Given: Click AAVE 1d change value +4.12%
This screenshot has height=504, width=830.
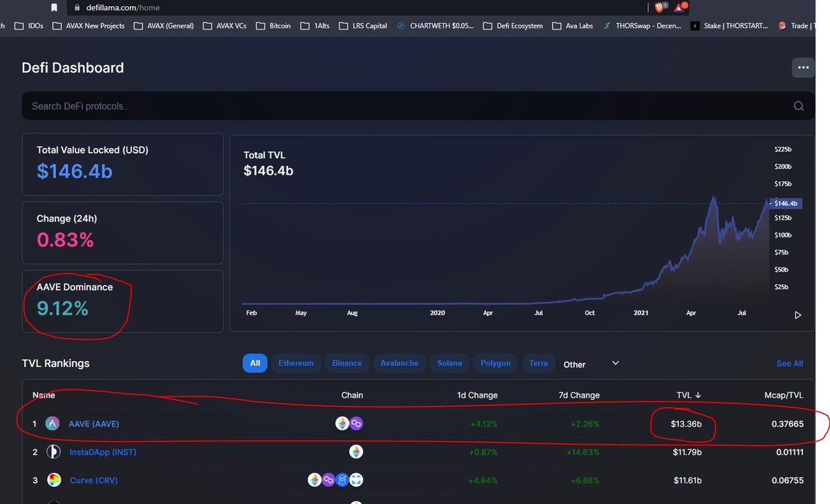Looking at the screenshot, I should click(x=483, y=424).
